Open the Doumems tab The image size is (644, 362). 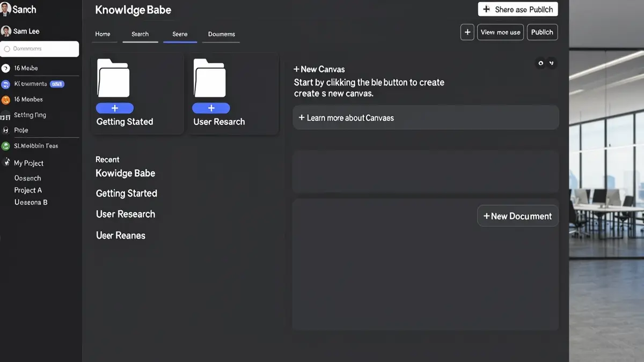(x=221, y=34)
